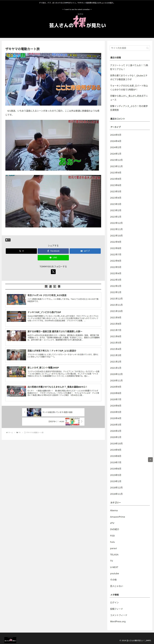The height and width of the screenshot is (644, 154).
Task: Click thumbnail of 新しいカギ related post
Action: point(16,372)
